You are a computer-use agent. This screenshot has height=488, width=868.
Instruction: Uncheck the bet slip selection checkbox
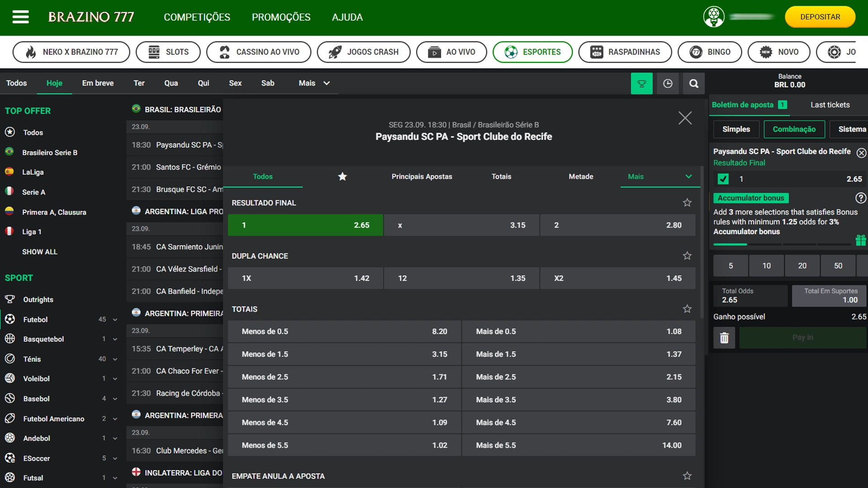pyautogui.click(x=723, y=179)
